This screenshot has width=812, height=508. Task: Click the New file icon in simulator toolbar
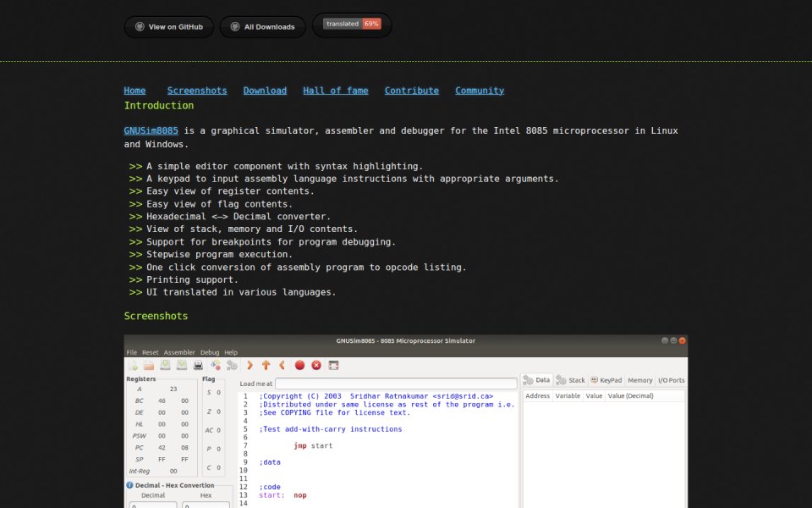pyautogui.click(x=133, y=366)
